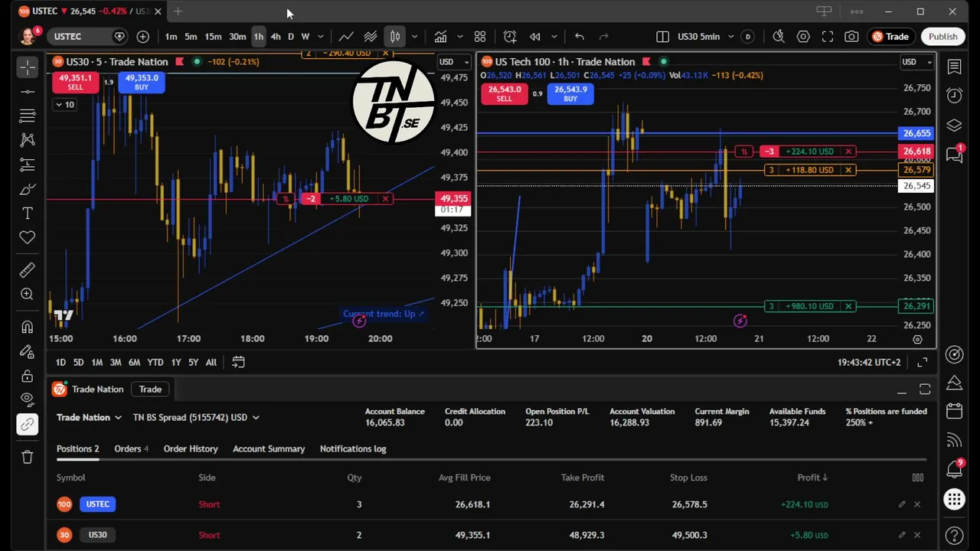Select the crosshair cursor tool
The width and height of the screenshot is (980, 551).
coord(28,67)
